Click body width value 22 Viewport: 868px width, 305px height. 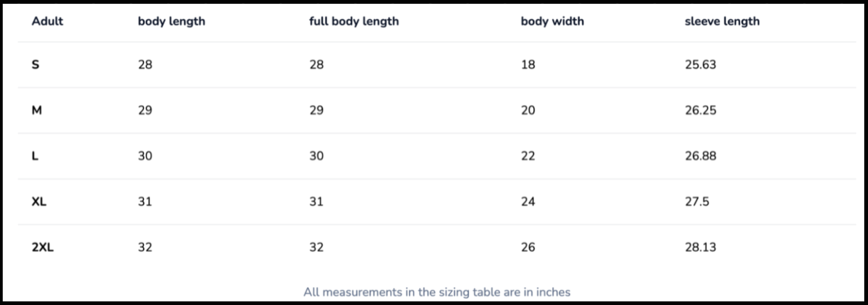click(x=528, y=156)
